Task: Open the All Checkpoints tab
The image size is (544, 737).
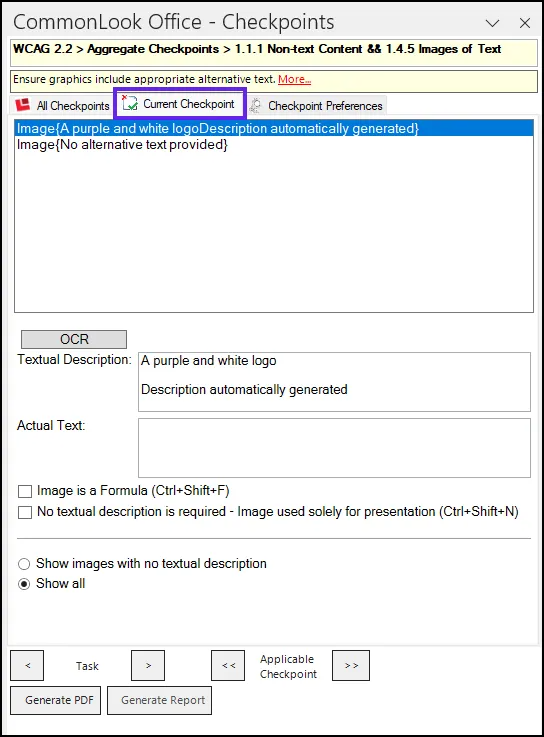Action: pos(62,105)
